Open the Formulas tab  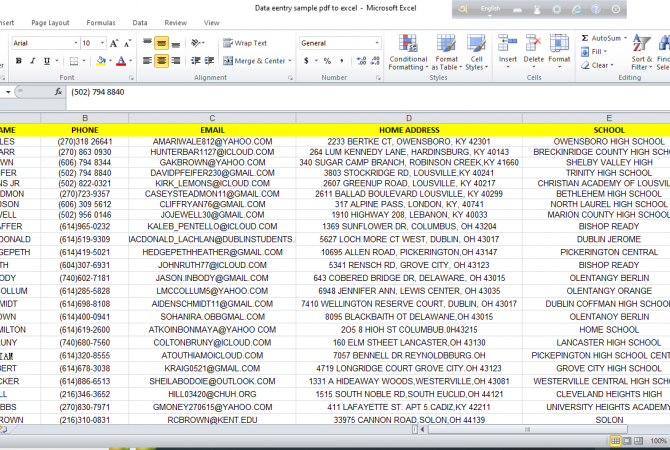click(x=101, y=23)
